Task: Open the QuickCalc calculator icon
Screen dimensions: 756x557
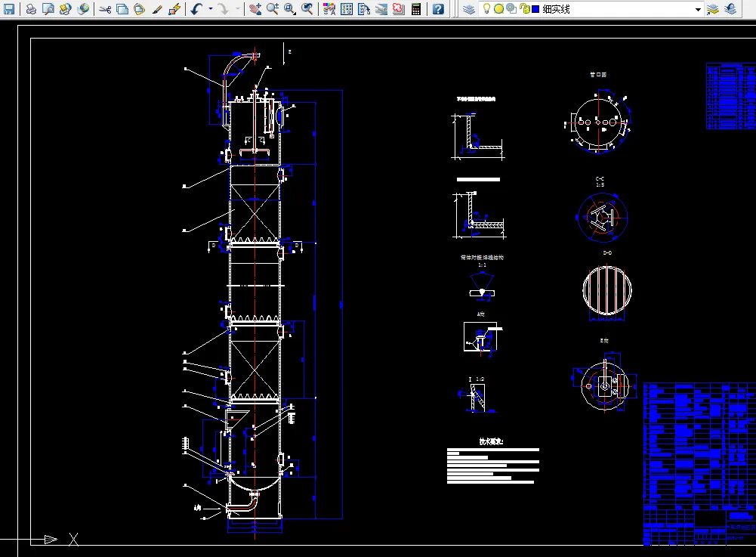Action: tap(416, 8)
